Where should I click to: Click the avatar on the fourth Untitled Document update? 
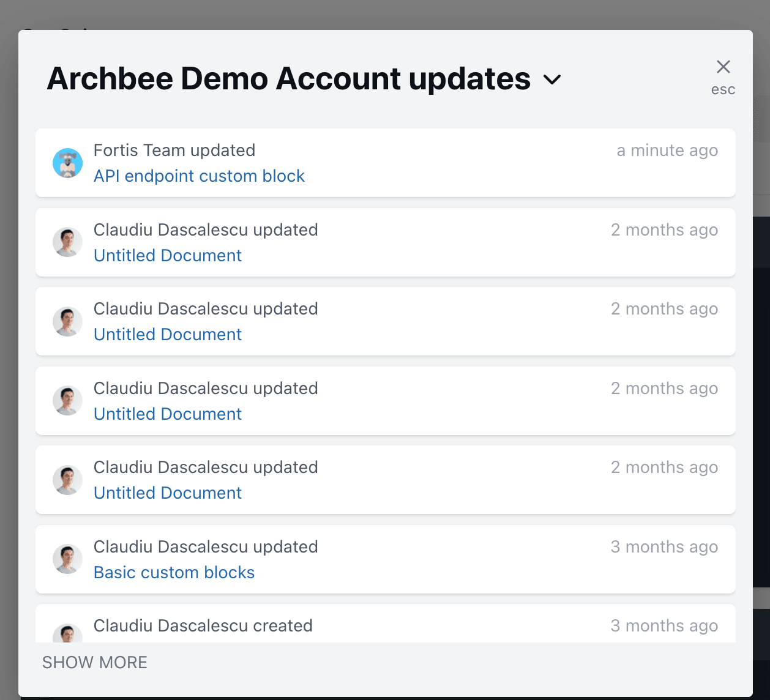click(x=67, y=480)
